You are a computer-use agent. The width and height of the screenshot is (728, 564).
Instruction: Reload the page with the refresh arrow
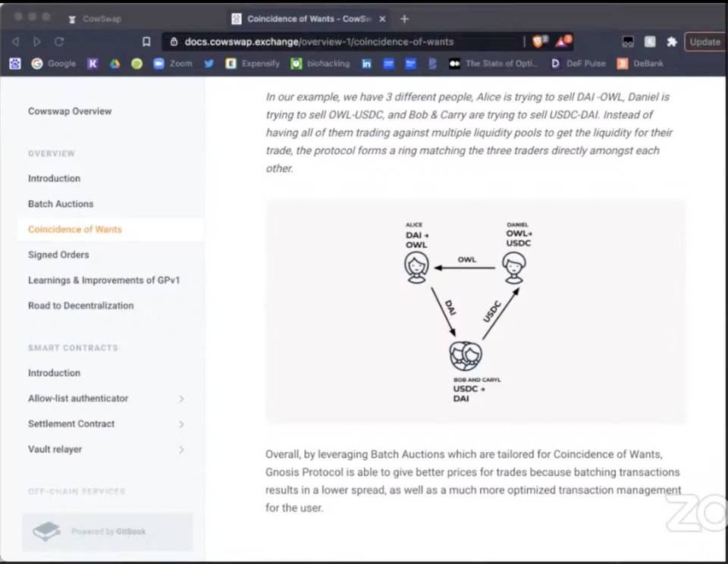[59, 42]
